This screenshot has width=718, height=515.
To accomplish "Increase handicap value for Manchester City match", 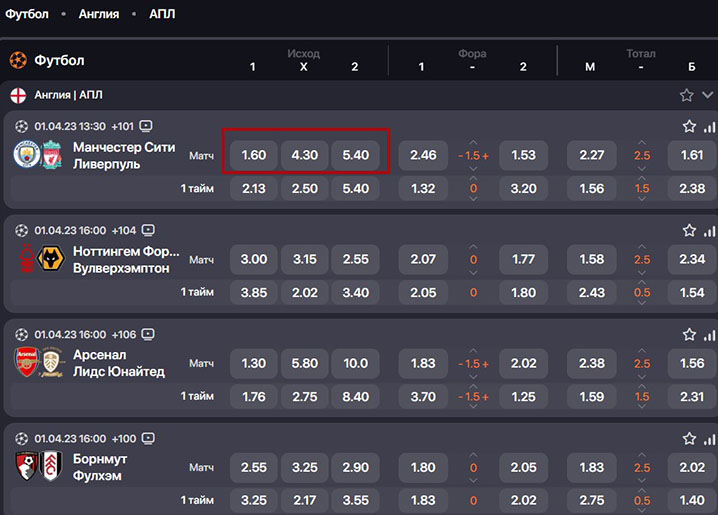I will 486,156.
